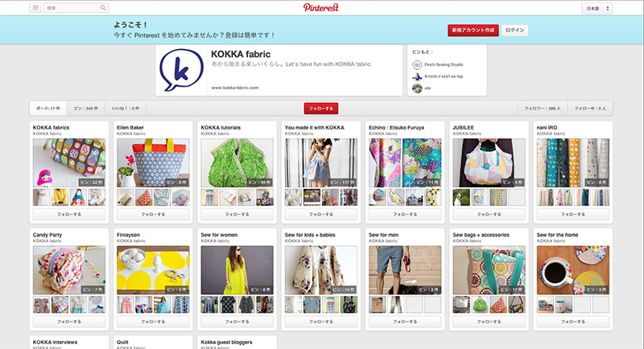Open the Candy Party board title
The width and height of the screenshot is (644, 349).
coord(47,235)
